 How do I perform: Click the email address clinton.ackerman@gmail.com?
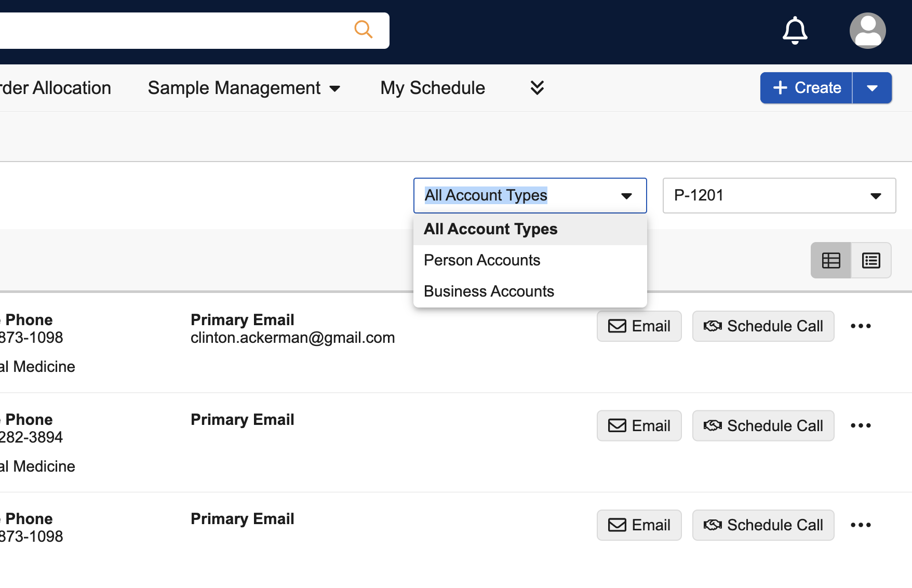click(x=292, y=337)
